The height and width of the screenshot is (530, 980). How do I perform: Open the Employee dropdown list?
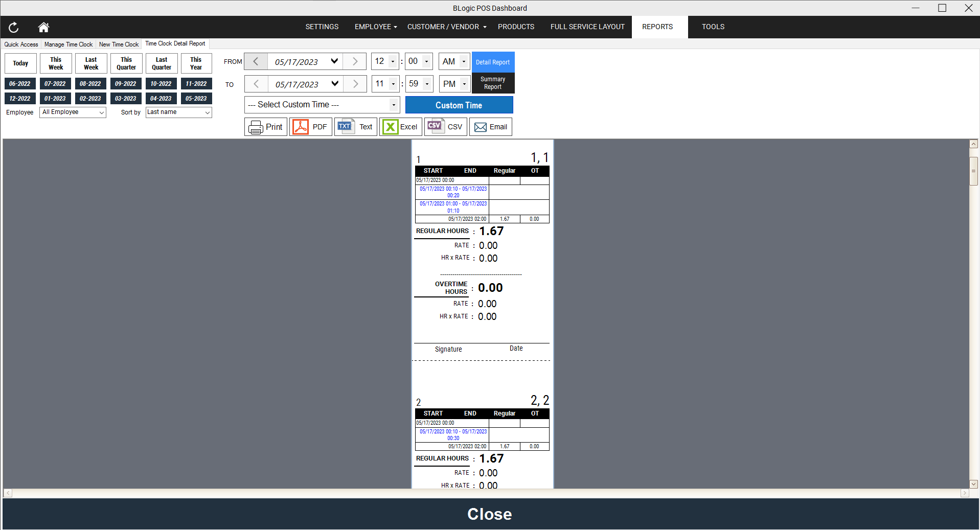coord(73,112)
